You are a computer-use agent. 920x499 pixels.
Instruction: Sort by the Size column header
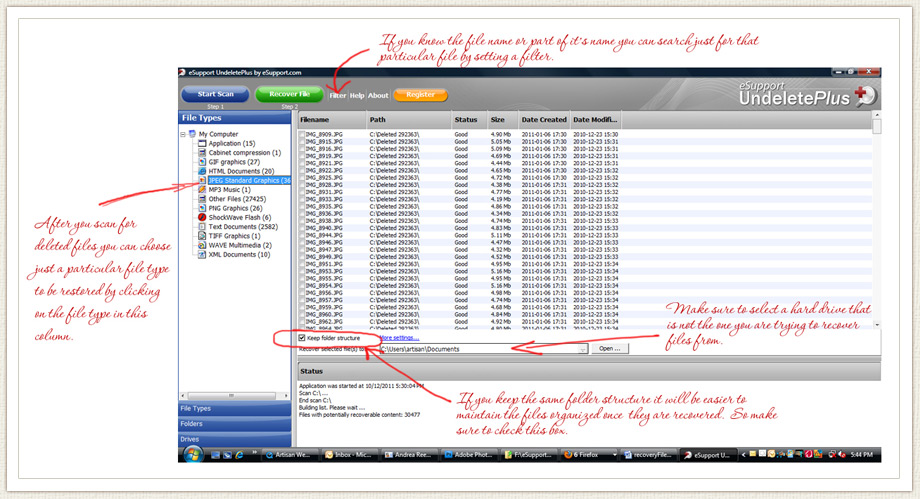point(502,120)
